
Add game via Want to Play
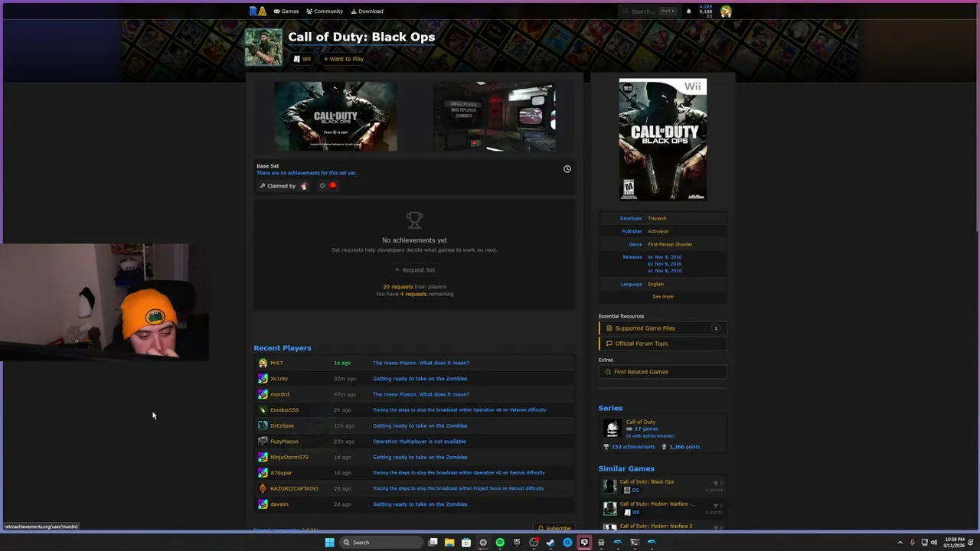click(x=344, y=59)
